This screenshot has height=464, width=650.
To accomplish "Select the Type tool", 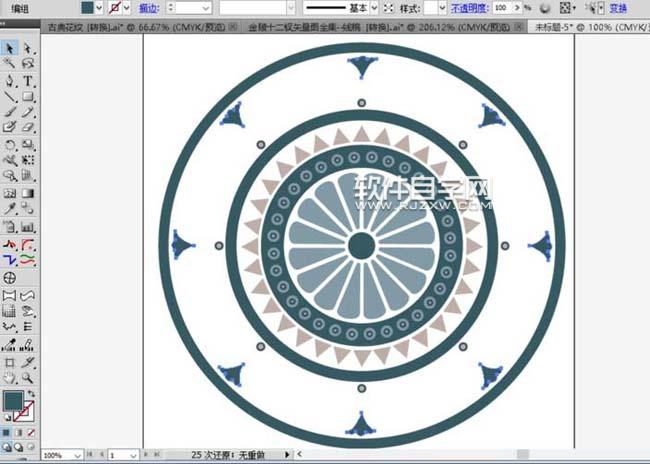I will coord(28,81).
